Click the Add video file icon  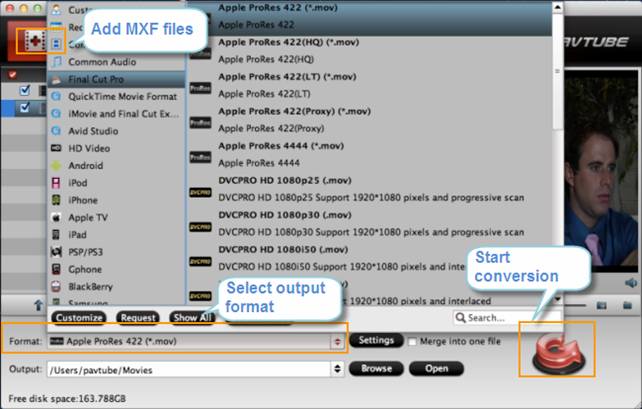[x=35, y=41]
